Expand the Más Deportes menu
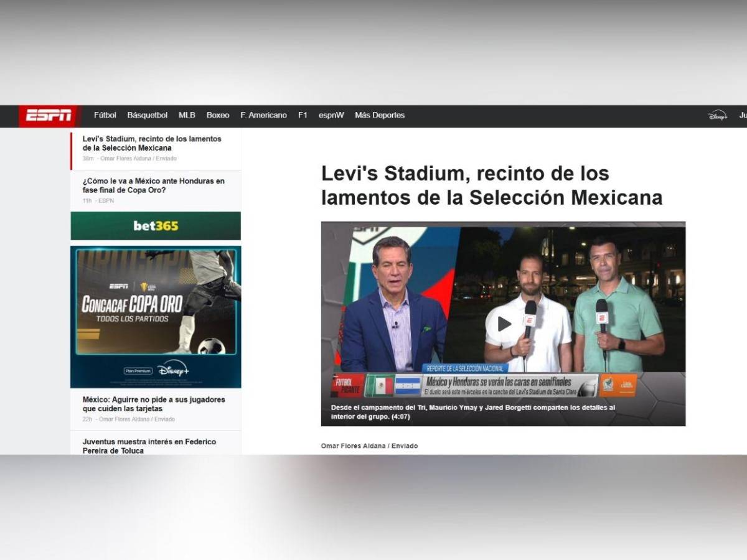This screenshot has width=747, height=560. pos(380,115)
